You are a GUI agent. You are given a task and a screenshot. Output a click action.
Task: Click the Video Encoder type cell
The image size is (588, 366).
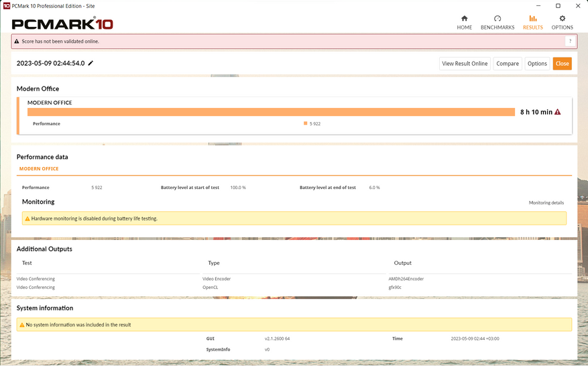click(217, 279)
